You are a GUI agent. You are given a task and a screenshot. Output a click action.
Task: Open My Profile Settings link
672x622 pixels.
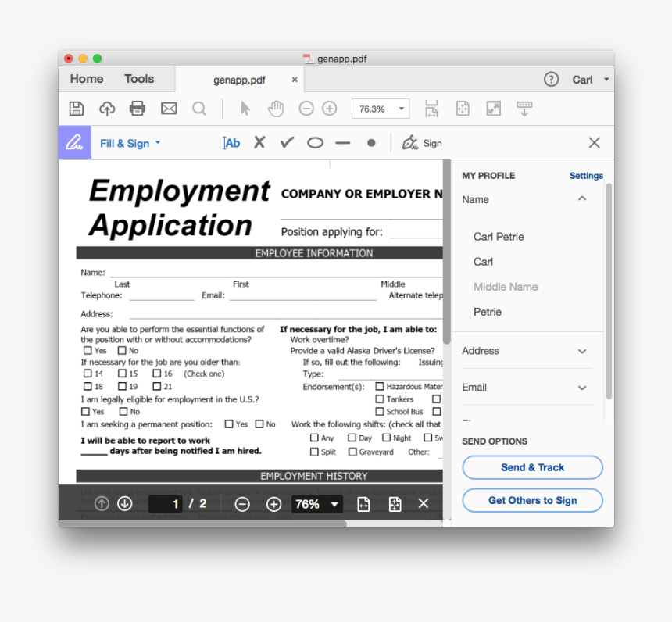tap(586, 175)
